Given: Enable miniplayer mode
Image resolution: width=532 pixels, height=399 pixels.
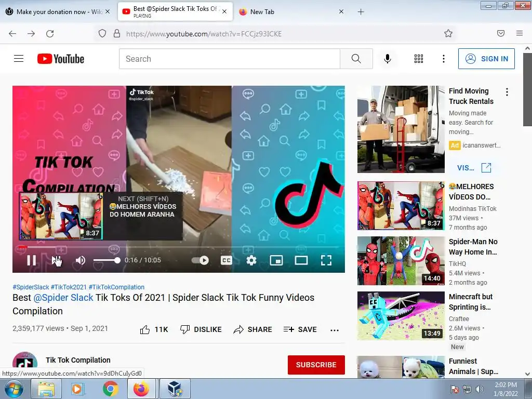Looking at the screenshot, I should [276, 260].
